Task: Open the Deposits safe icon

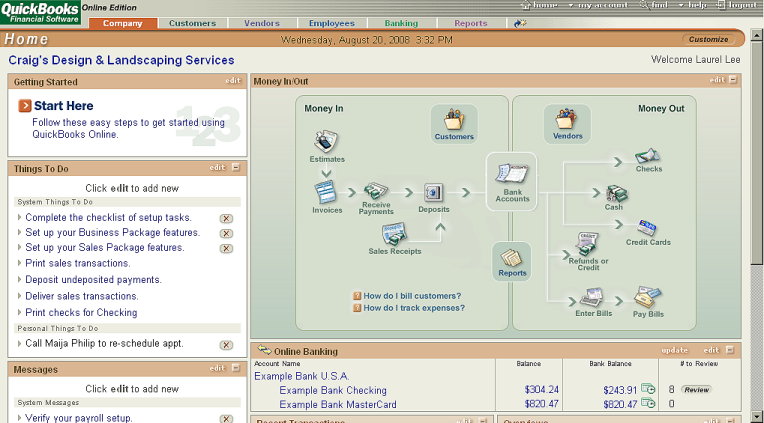Action: pos(433,192)
